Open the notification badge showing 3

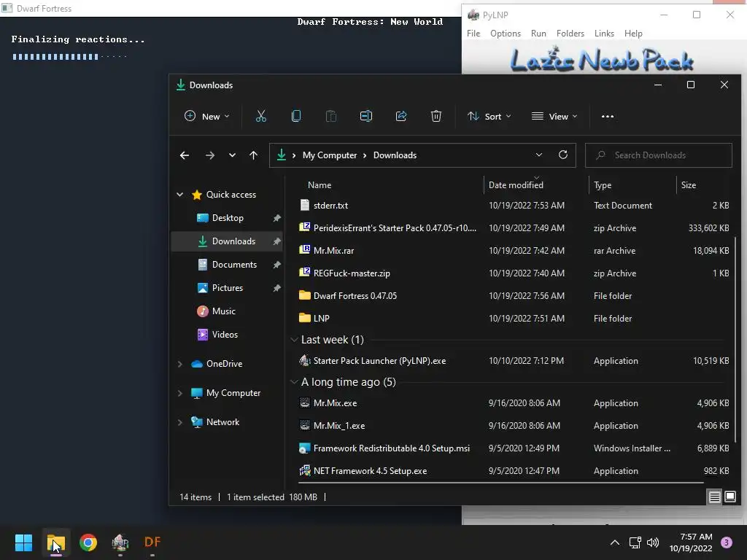727,542
